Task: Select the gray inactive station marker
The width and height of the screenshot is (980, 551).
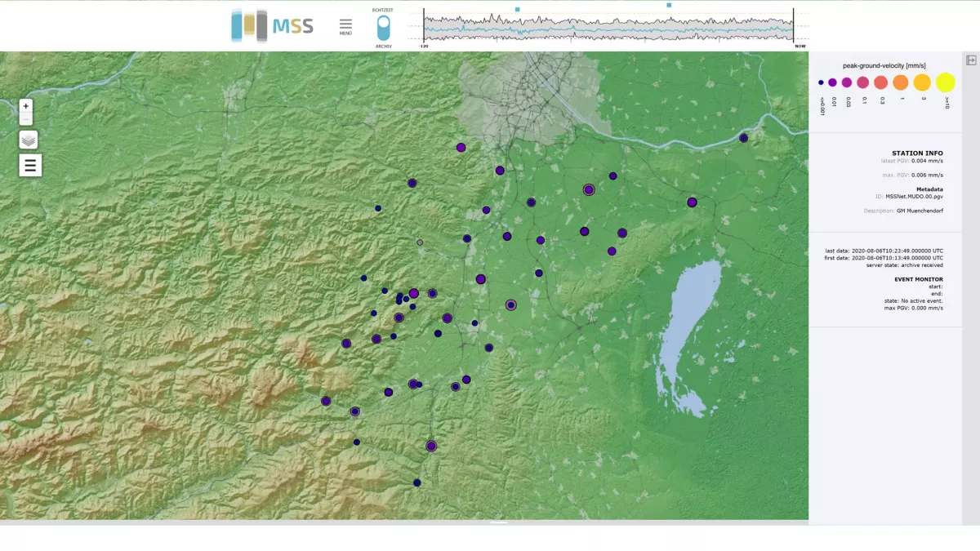Action: click(x=420, y=242)
